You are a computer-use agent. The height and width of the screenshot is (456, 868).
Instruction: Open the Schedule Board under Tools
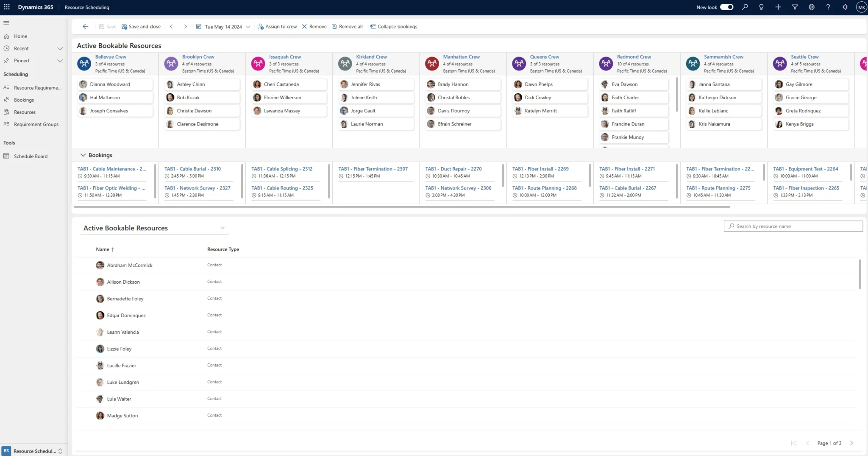point(30,156)
